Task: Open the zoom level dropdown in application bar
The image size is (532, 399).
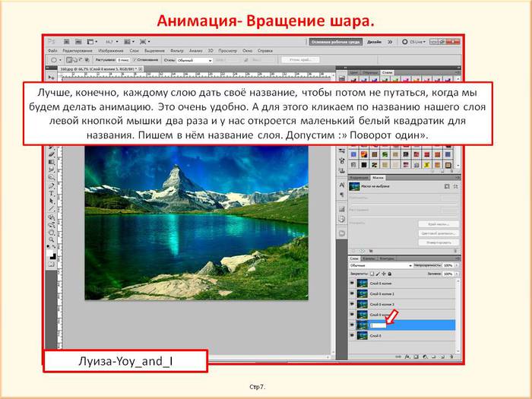Action: pyautogui.click(x=117, y=42)
